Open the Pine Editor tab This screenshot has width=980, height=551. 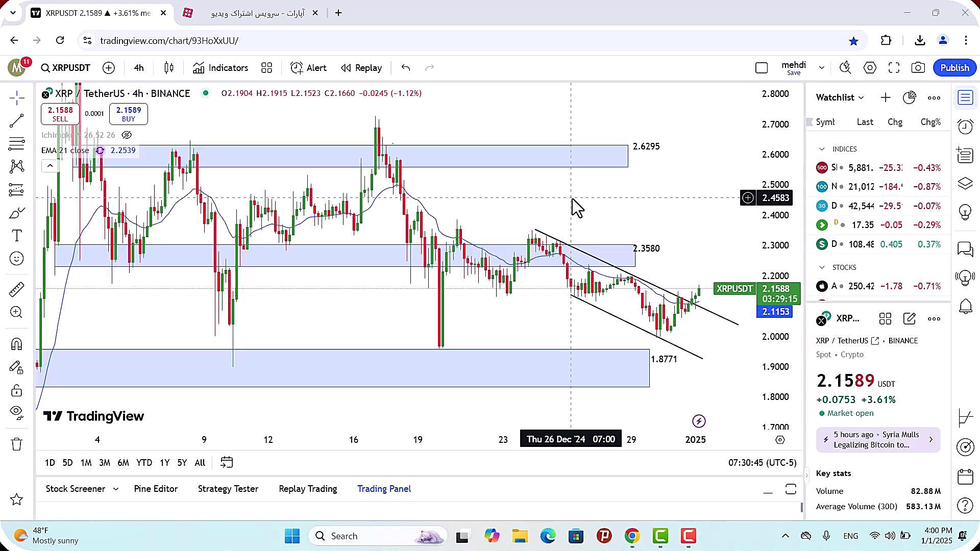tap(156, 489)
